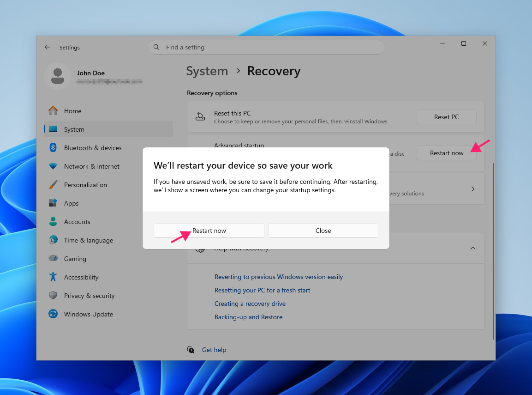This screenshot has height=395, width=532.
Task: Maximize the Settings window
Action: tap(463, 43)
